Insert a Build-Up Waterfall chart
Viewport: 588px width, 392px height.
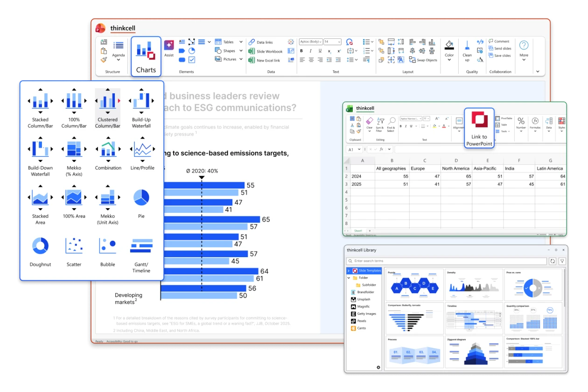coord(141,109)
